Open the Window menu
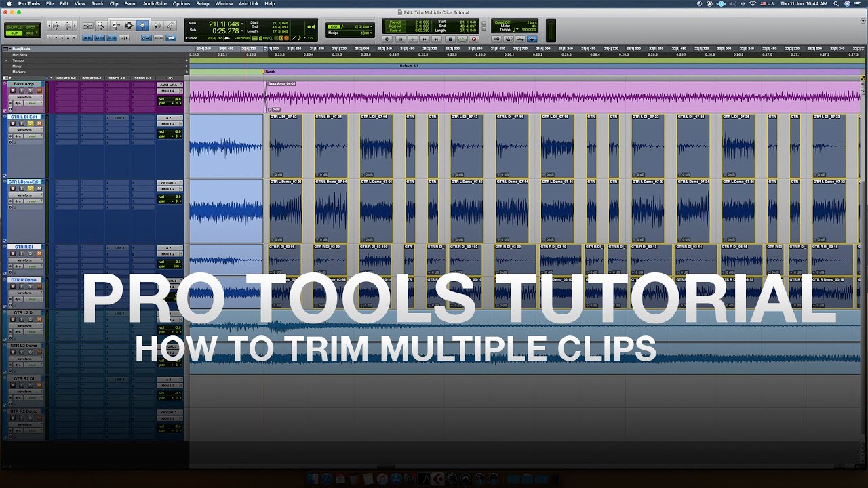This screenshot has width=868, height=488. pos(224,3)
